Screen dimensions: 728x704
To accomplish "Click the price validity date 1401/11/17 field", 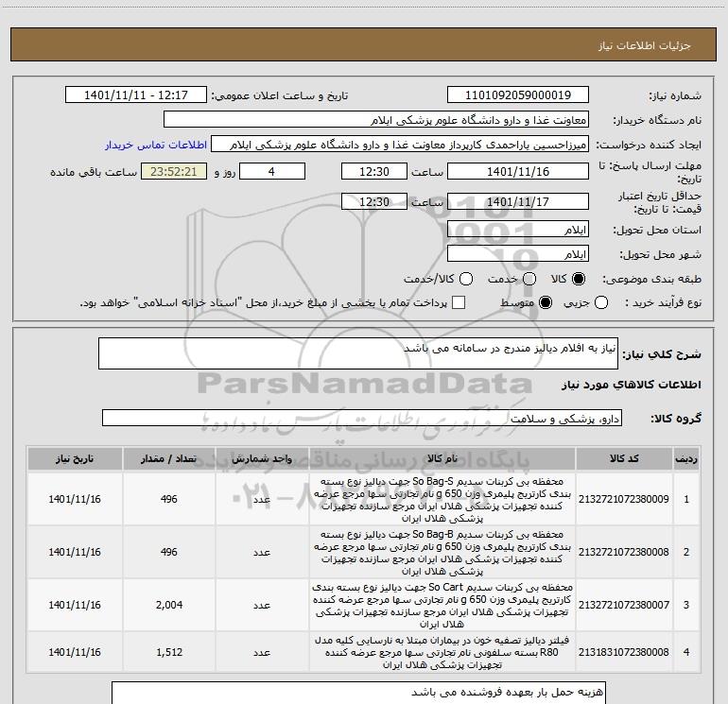I will (x=518, y=201).
